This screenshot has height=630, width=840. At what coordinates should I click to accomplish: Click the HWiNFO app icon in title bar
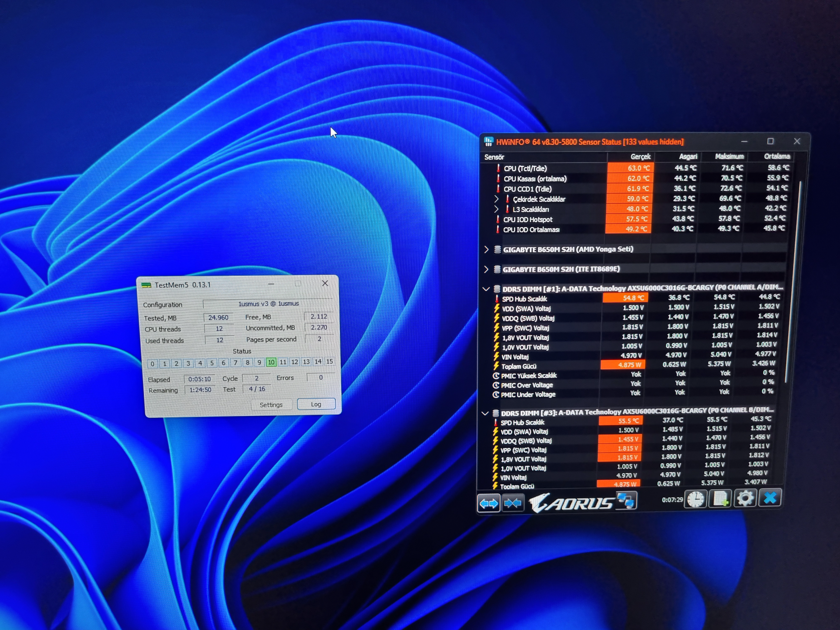[x=489, y=142]
